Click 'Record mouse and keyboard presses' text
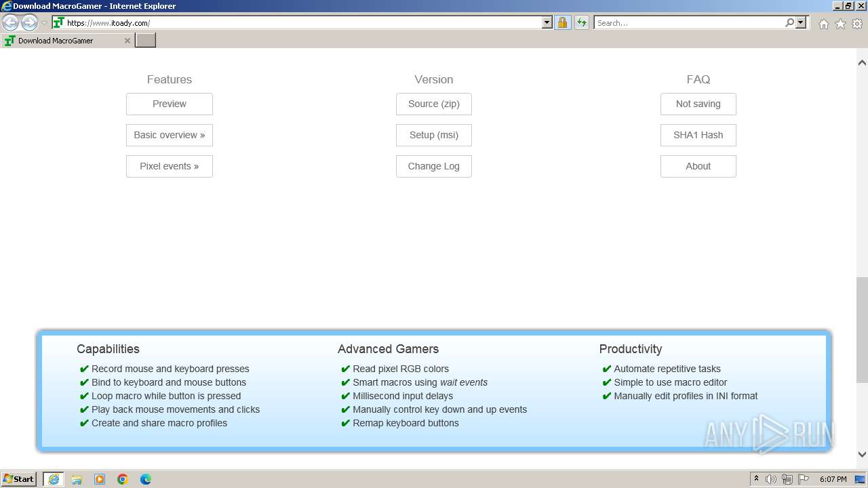This screenshot has height=488, width=868. (x=170, y=369)
